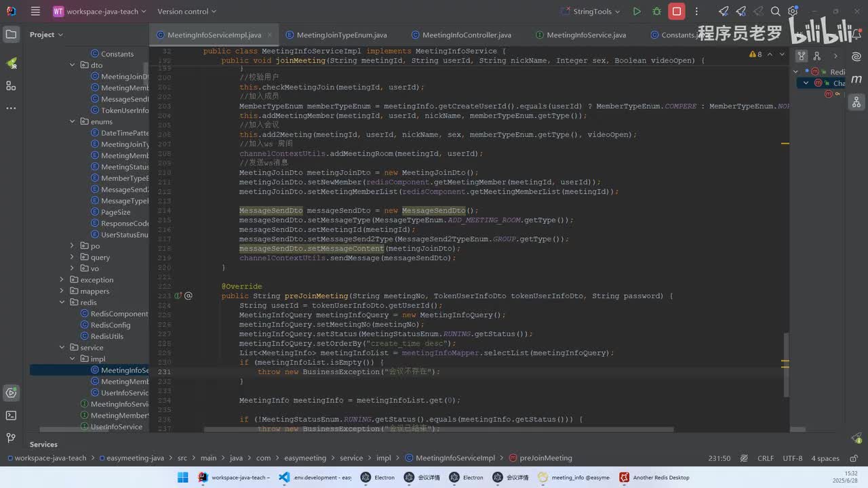Click MeetingInfoServiceImpl in the breadcrumb bar
Image resolution: width=868 pixels, height=488 pixels.
[450, 458]
